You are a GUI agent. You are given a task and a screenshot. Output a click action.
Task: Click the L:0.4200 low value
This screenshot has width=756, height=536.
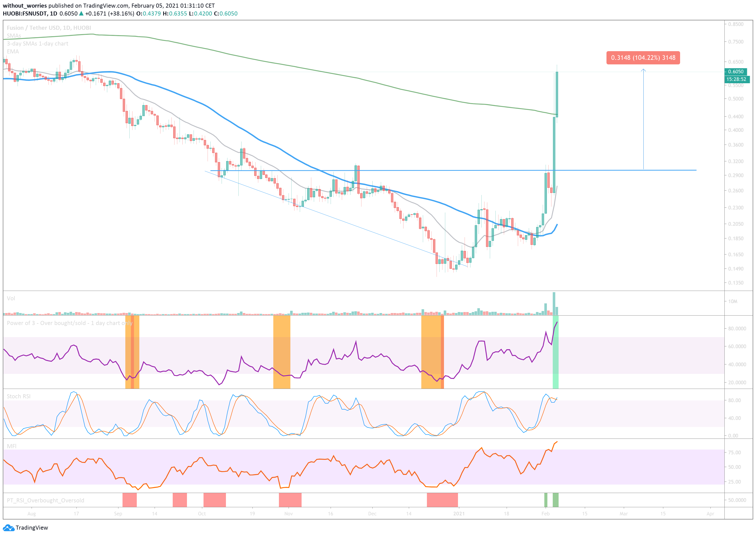[x=200, y=13]
